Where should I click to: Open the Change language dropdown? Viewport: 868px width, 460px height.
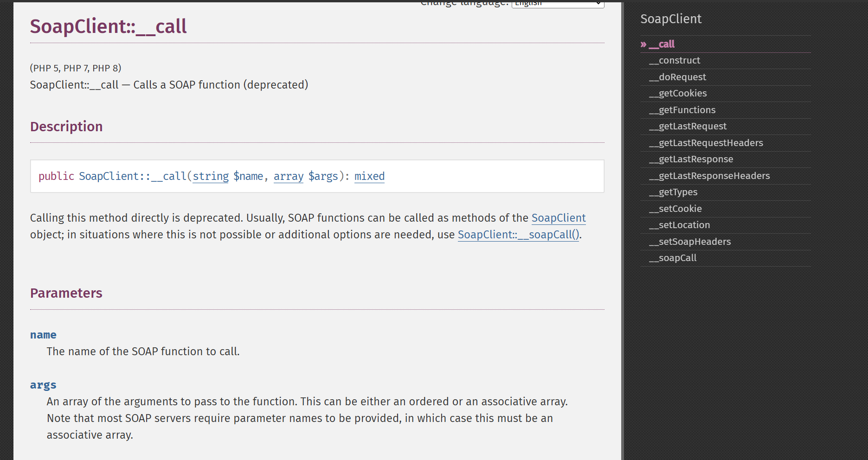[x=558, y=4]
